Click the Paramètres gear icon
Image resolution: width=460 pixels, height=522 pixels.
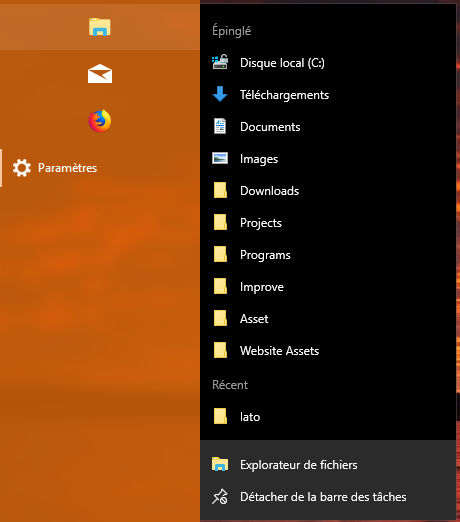point(22,168)
